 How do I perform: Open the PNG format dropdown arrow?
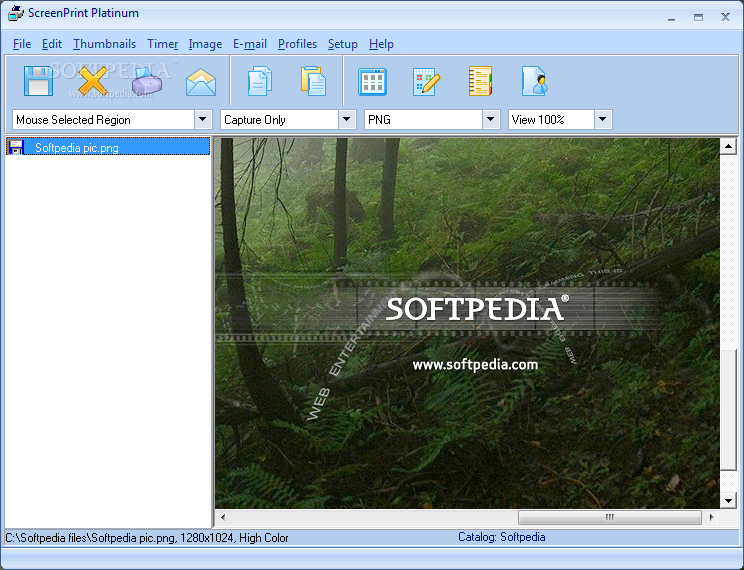491,120
